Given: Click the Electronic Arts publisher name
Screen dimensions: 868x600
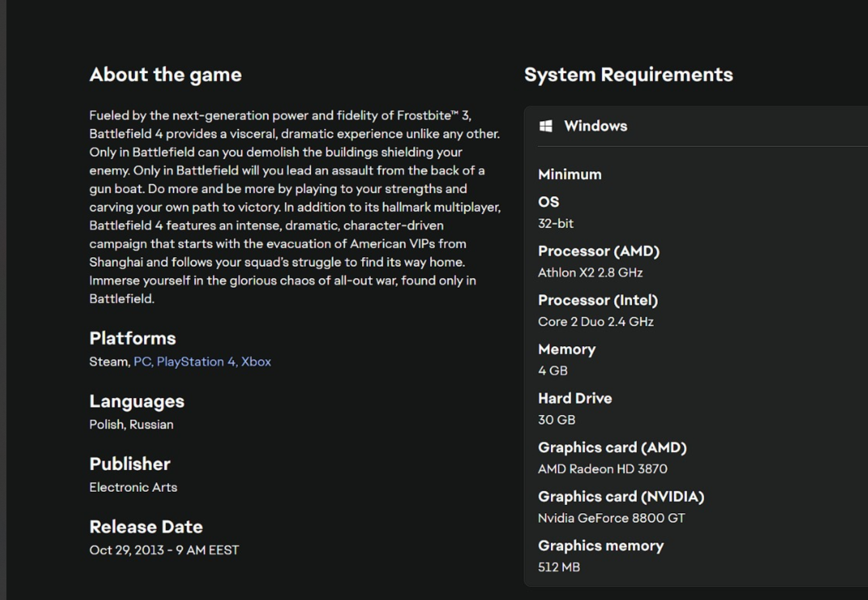Looking at the screenshot, I should point(133,487).
